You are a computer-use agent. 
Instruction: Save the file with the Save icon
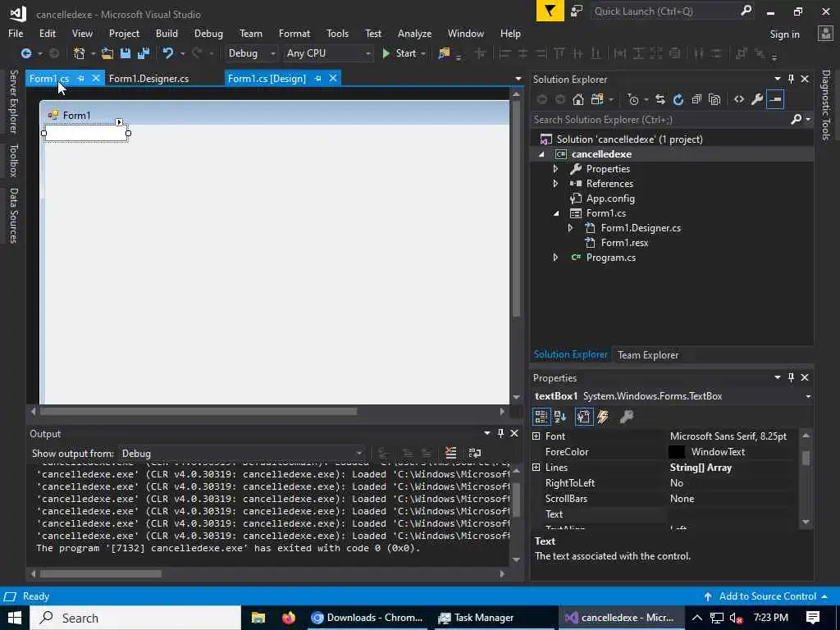[x=126, y=53]
